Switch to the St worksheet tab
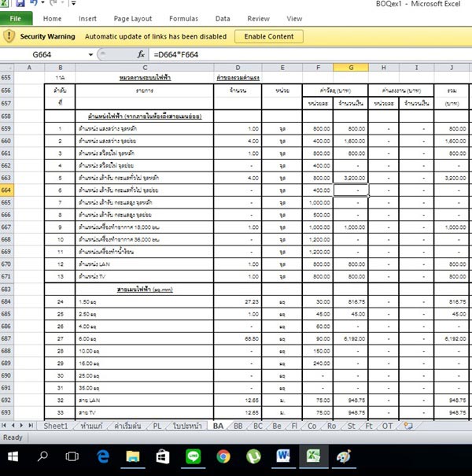 (351, 426)
